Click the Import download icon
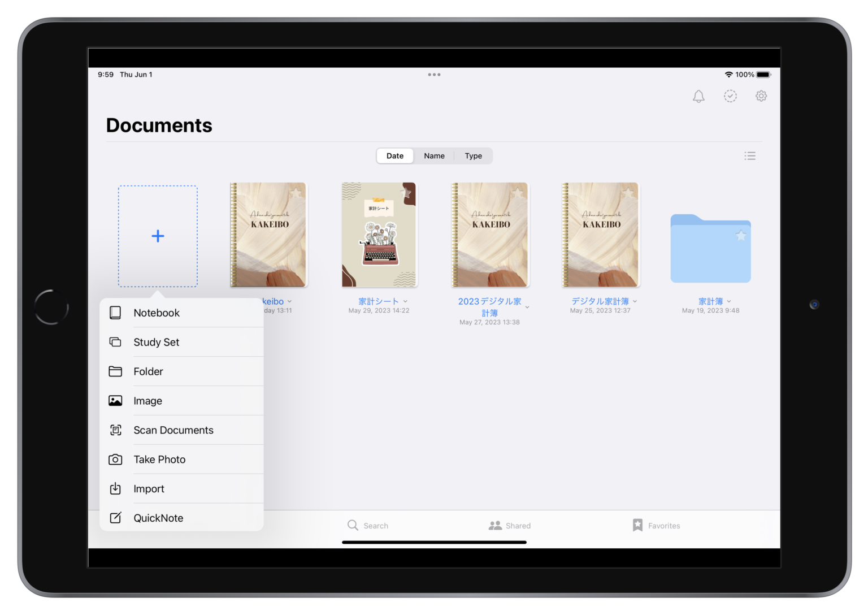The image size is (868, 615). pyautogui.click(x=116, y=488)
